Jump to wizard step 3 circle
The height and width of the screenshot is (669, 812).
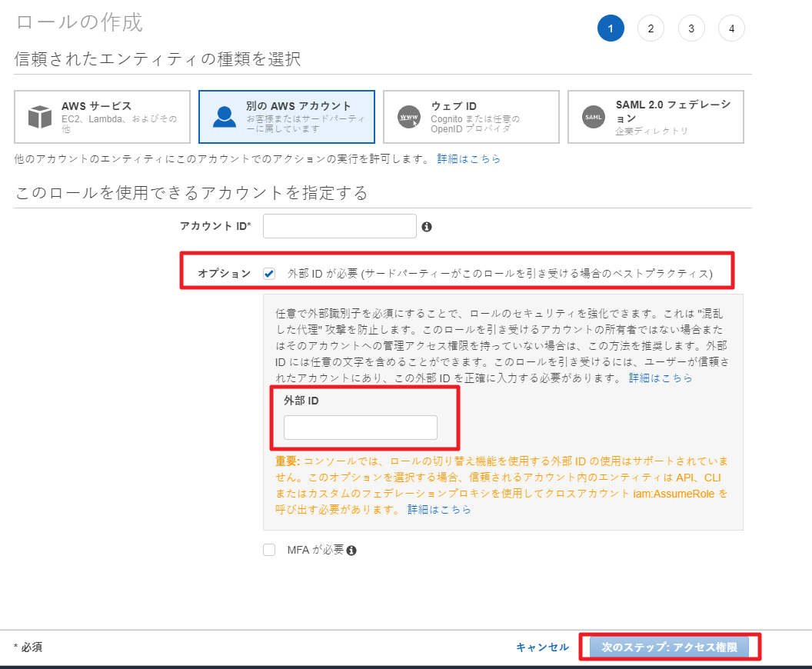(691, 29)
